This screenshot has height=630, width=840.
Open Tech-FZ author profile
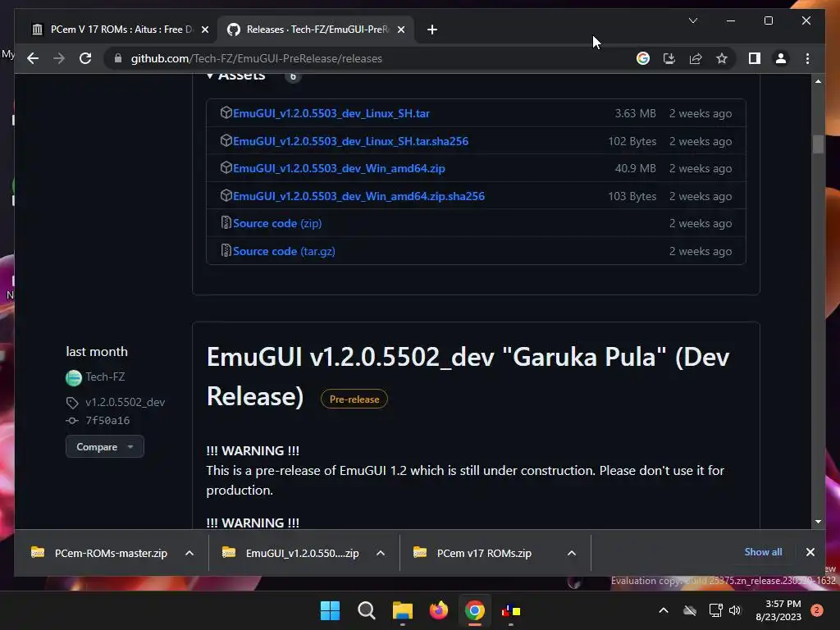coord(105,377)
